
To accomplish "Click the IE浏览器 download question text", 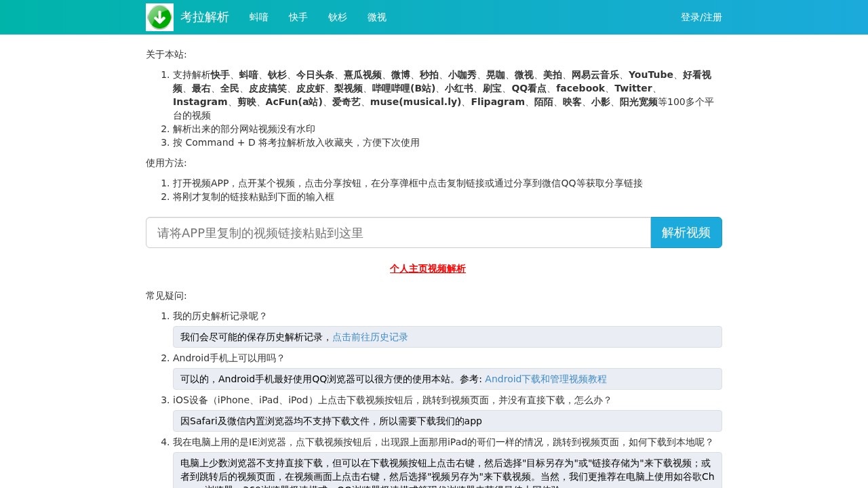I will pos(443,442).
